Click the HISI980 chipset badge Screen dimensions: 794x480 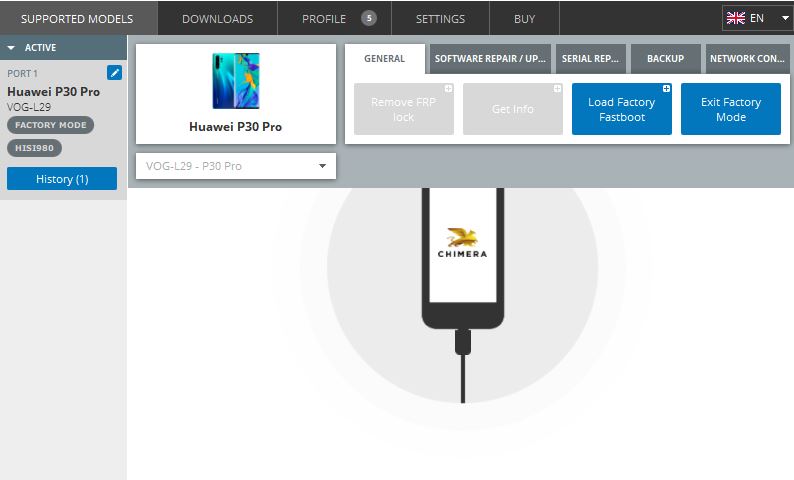34,148
